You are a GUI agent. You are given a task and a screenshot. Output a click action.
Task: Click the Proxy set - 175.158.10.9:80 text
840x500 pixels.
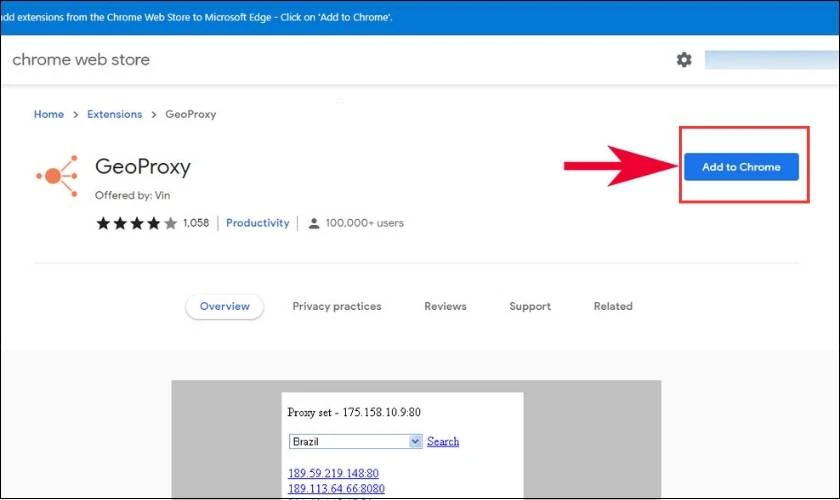(354, 412)
